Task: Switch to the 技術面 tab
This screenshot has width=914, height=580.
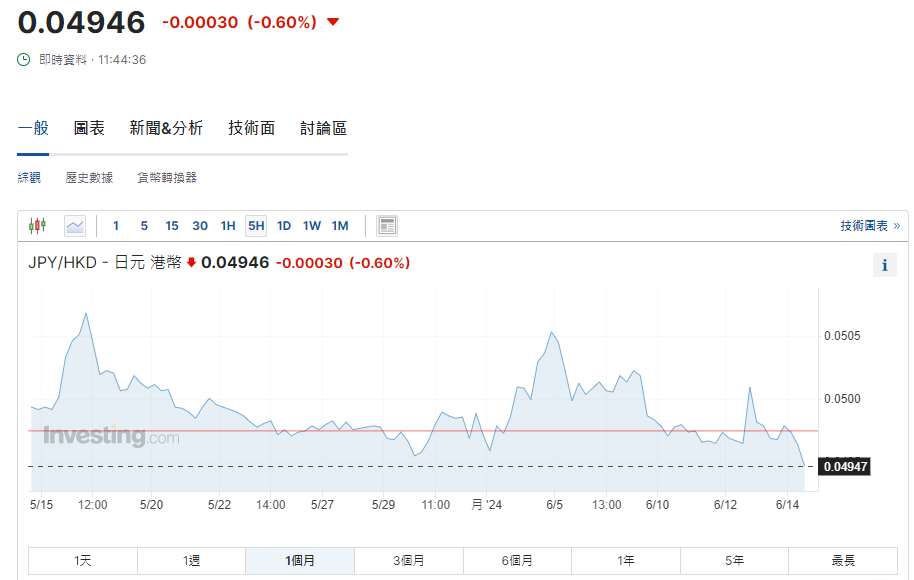Action: (251, 128)
